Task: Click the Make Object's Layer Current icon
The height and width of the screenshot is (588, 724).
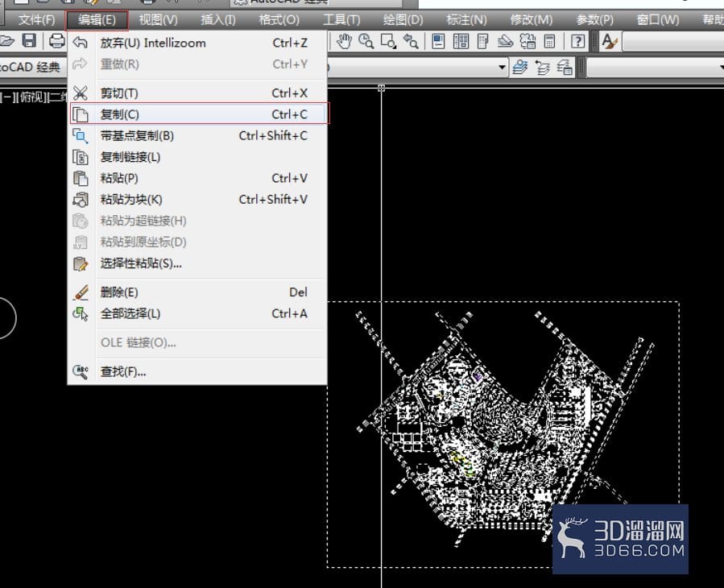Action: pyautogui.click(x=520, y=68)
